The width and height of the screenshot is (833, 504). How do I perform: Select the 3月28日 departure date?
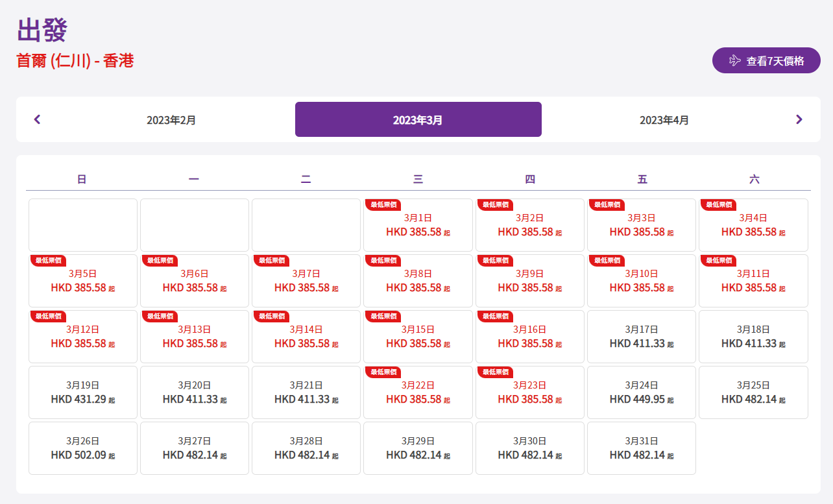306,449
